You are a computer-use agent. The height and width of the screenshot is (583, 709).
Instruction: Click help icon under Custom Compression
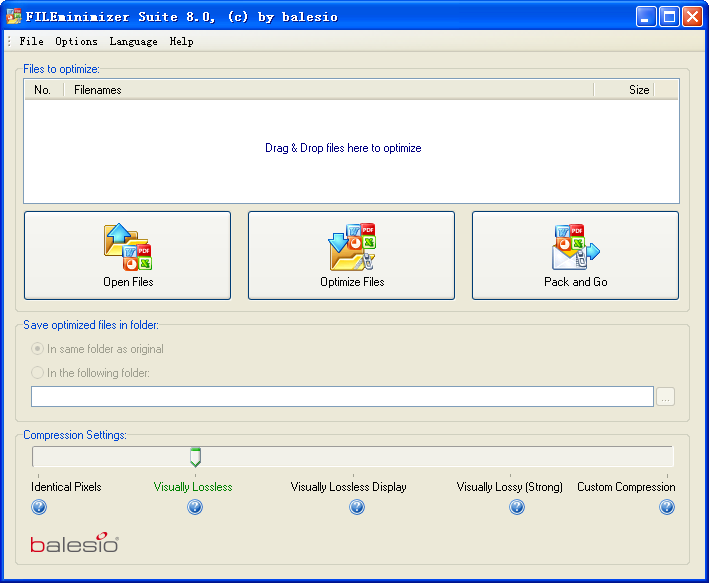[x=667, y=507]
